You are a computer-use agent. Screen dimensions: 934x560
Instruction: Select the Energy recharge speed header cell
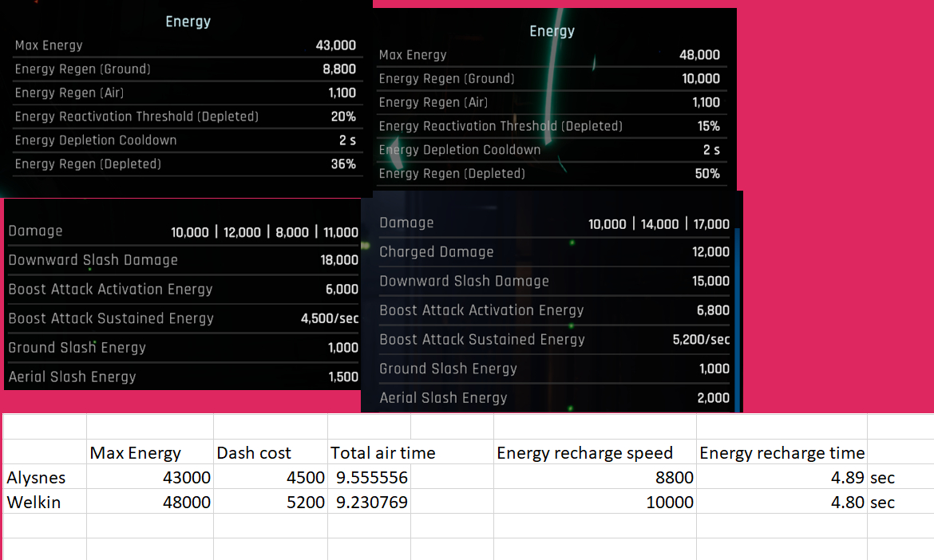tap(595, 452)
